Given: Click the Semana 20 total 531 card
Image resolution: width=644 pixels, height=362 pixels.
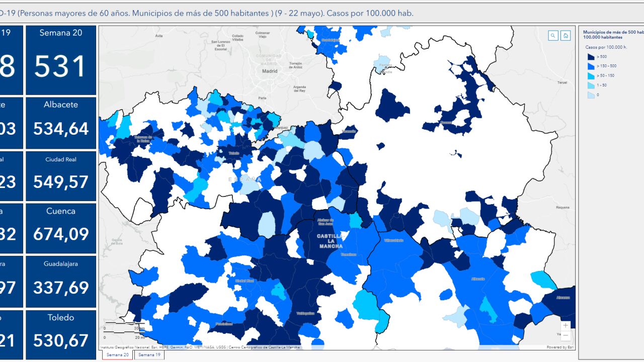Looking at the screenshot, I should click(x=61, y=60).
